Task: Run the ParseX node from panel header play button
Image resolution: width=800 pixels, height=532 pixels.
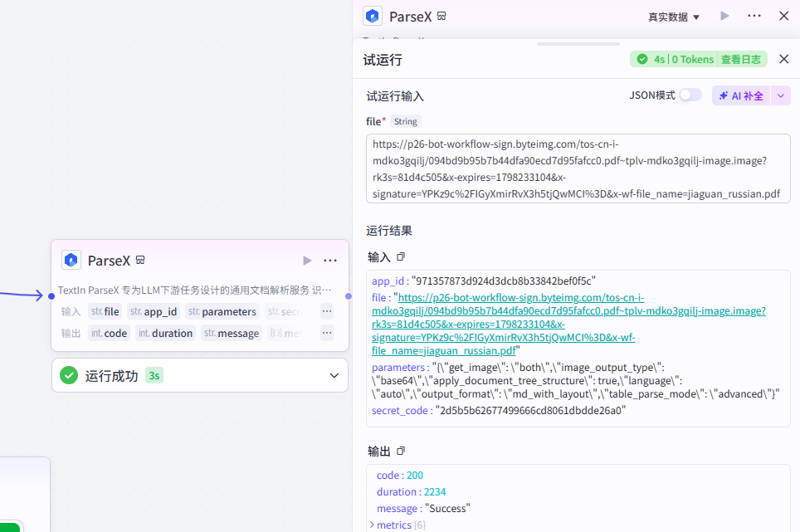Action: coord(724,17)
